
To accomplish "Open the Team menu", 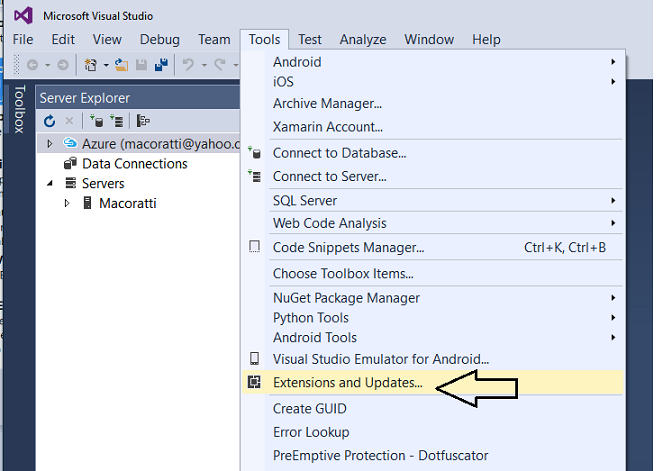I will [214, 39].
